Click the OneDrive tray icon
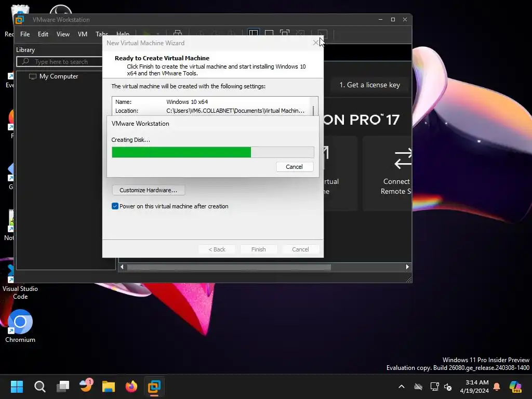Viewport: 532px width, 399px height. [418, 387]
